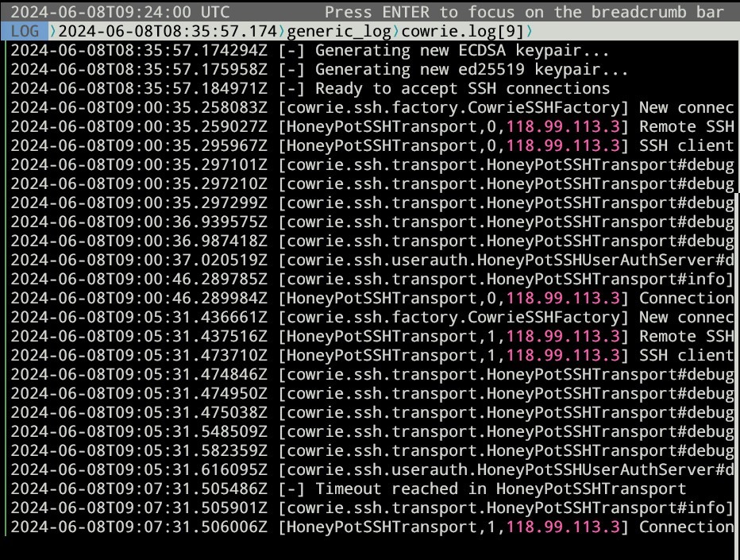Click the chevron after cowrie.log[9]
740x560 pixels.
[x=530, y=31]
